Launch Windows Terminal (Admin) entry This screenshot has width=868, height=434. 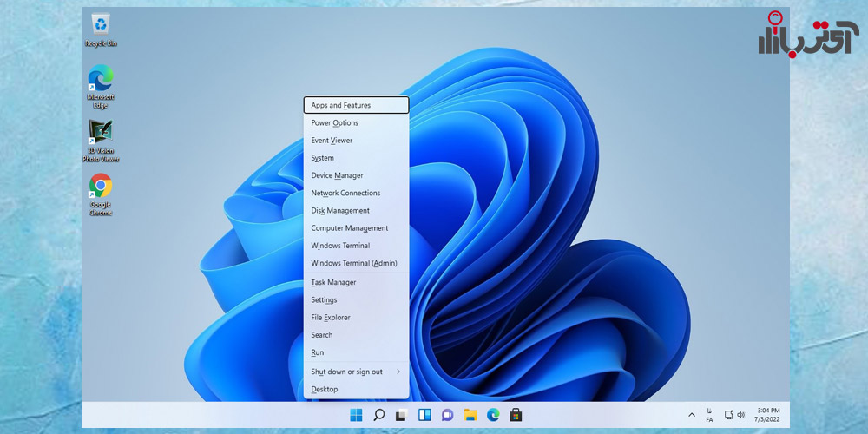357,263
